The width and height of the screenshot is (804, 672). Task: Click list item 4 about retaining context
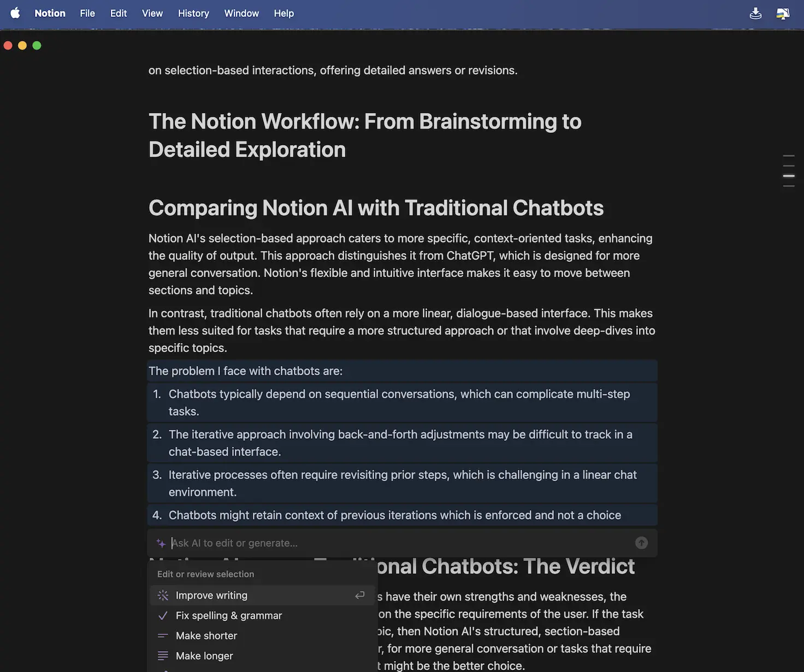click(x=402, y=515)
